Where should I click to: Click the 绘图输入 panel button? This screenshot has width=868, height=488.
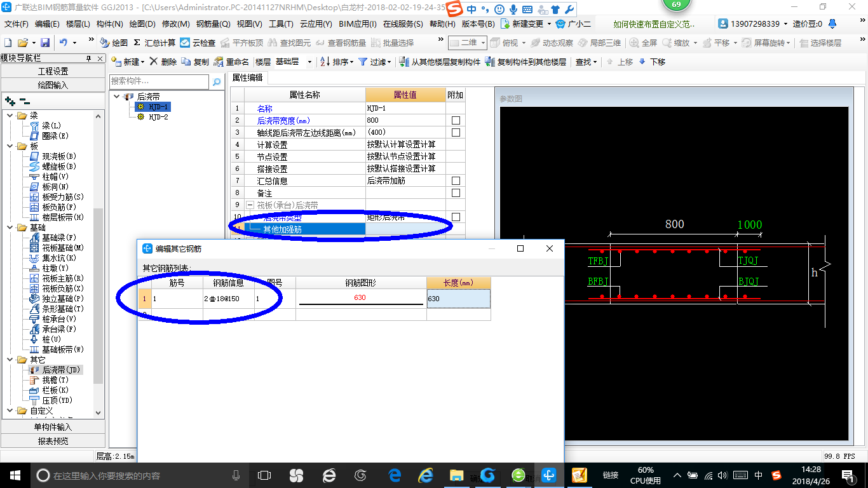click(x=53, y=85)
